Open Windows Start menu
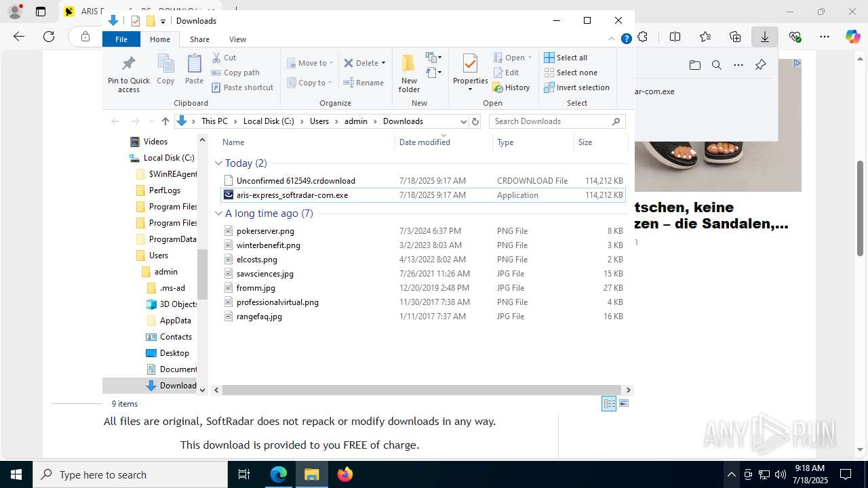The width and height of the screenshot is (868, 488). coord(16,474)
